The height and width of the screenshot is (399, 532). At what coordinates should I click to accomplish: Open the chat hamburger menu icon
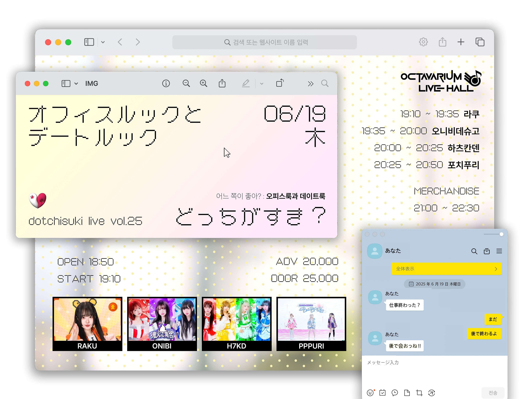[499, 251]
